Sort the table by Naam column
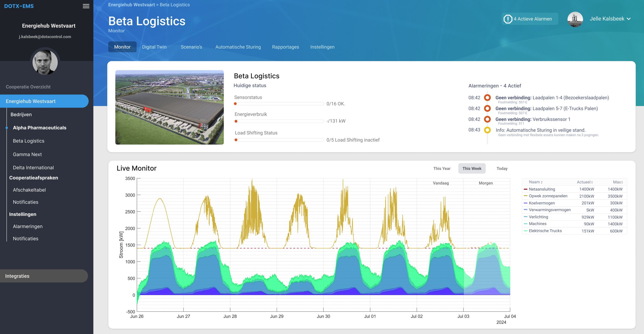Screen dimensions: 644x334 (535, 182)
